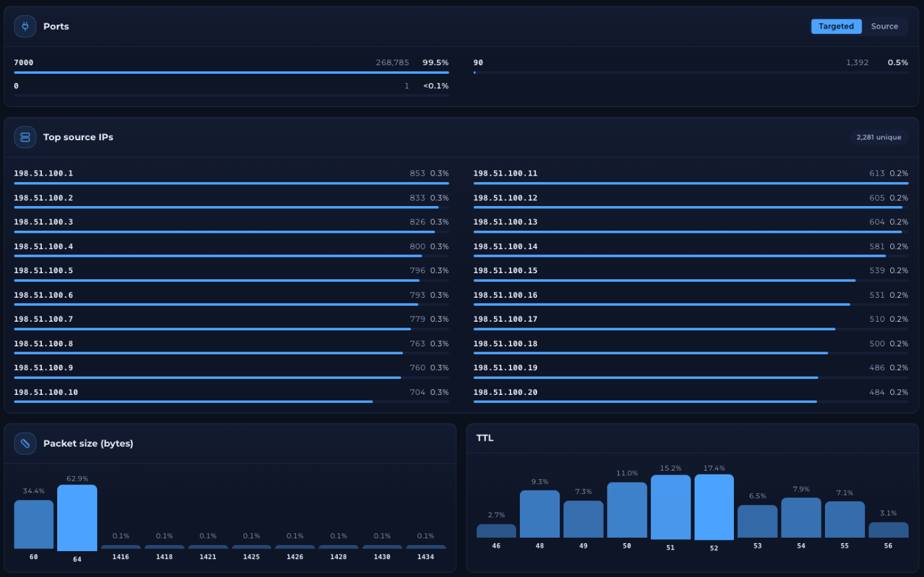
Task: Click the 1434-byte packet size bar
Action: pyautogui.click(x=426, y=547)
